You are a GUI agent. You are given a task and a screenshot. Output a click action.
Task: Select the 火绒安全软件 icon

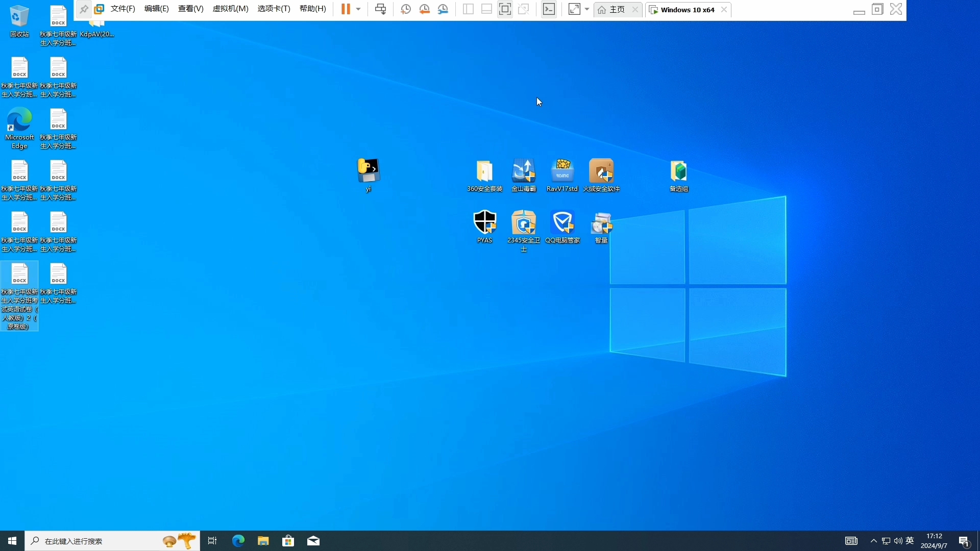pos(601,175)
